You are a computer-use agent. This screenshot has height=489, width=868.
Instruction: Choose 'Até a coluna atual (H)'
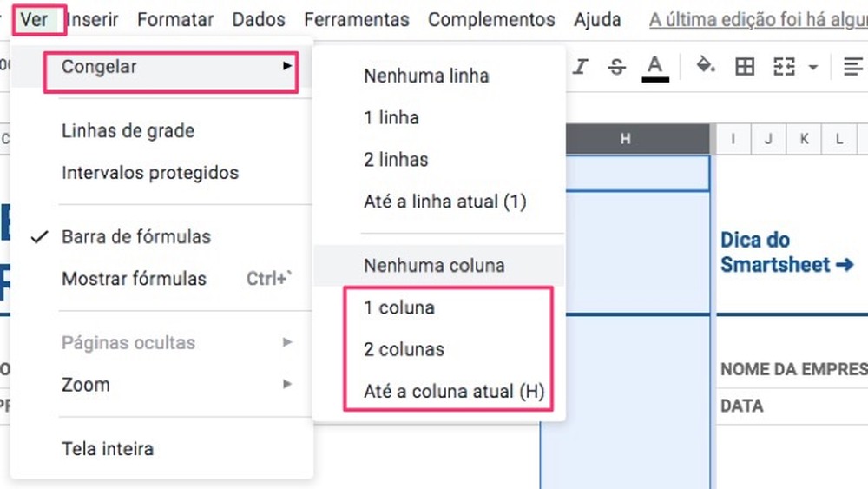[454, 392]
